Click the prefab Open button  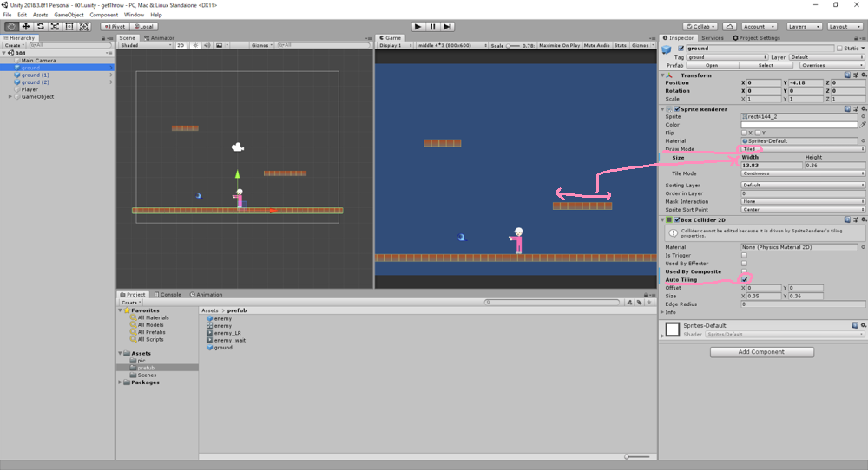(x=712, y=65)
